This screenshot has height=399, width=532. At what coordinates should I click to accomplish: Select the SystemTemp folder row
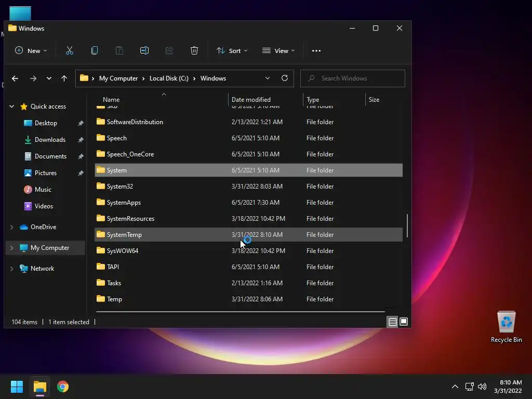(x=249, y=234)
